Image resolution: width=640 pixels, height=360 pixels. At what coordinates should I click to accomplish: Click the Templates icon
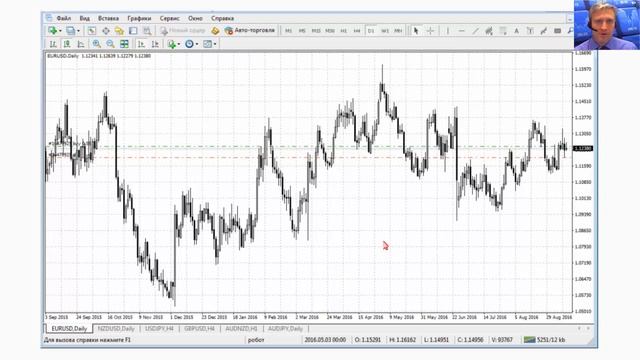point(207,44)
